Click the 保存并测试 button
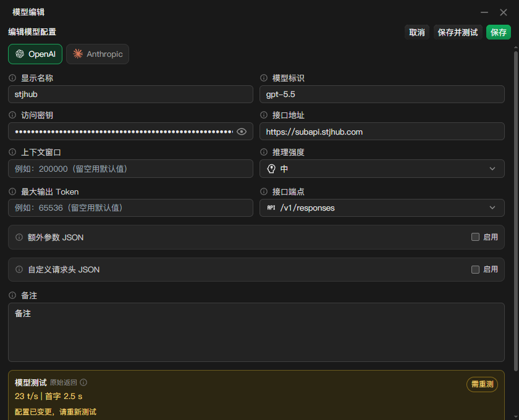Viewport: 519px width, 420px height. click(458, 33)
